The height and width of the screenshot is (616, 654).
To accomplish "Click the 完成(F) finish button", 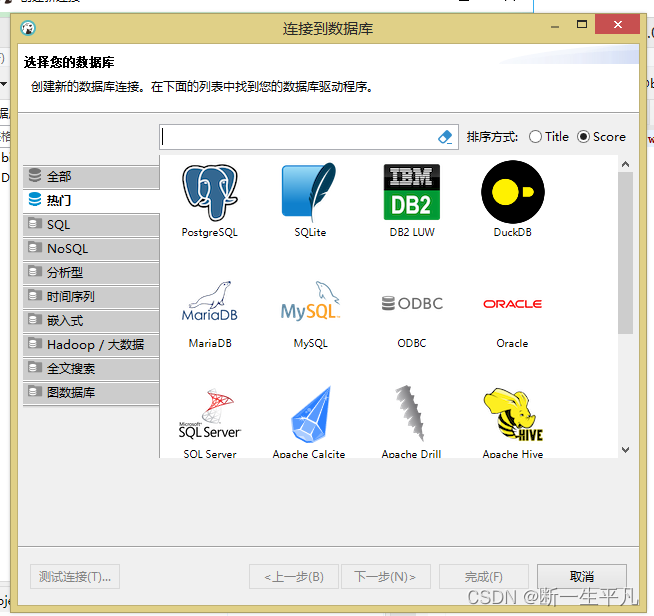I will (x=484, y=576).
